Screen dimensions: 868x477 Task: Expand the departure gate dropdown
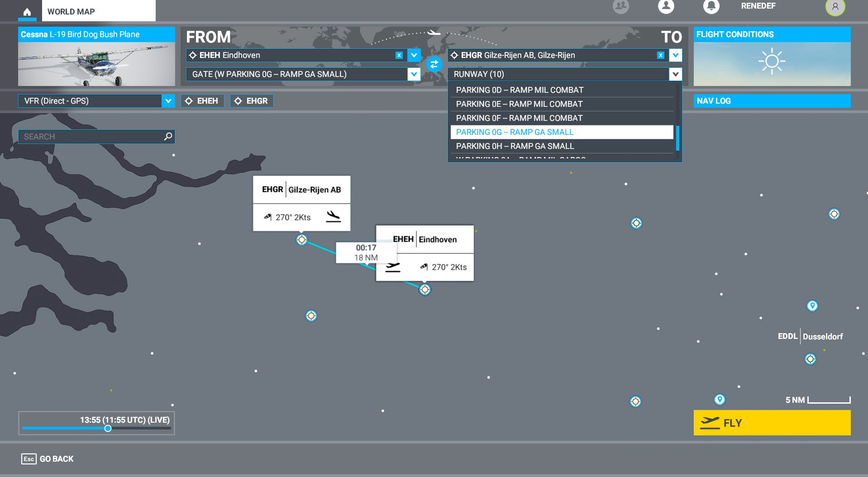click(414, 74)
